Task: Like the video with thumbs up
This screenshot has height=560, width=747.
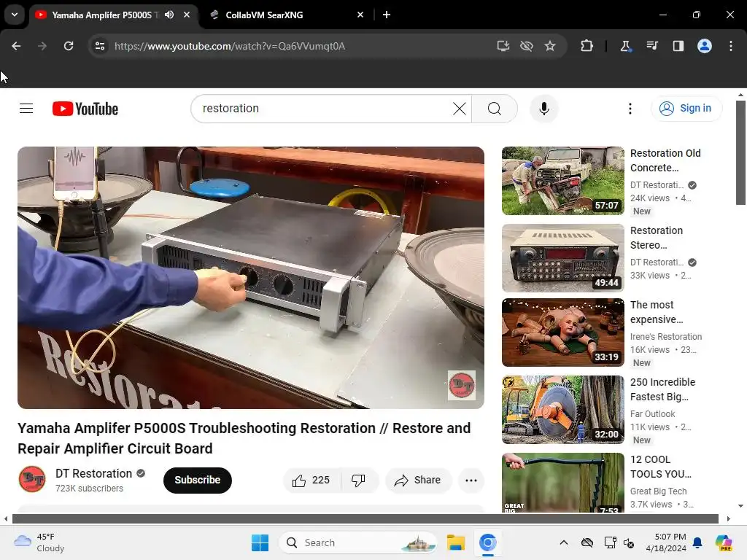Action: click(x=311, y=480)
